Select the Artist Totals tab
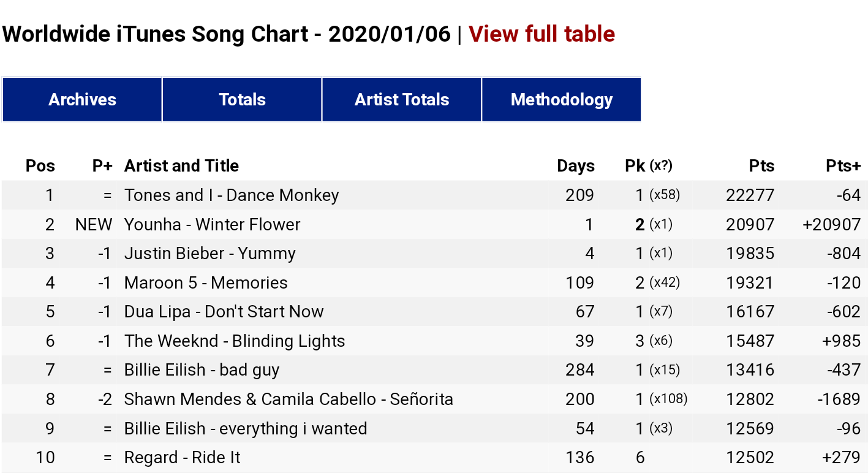Screen dimensions: 868x473 [x=402, y=100]
